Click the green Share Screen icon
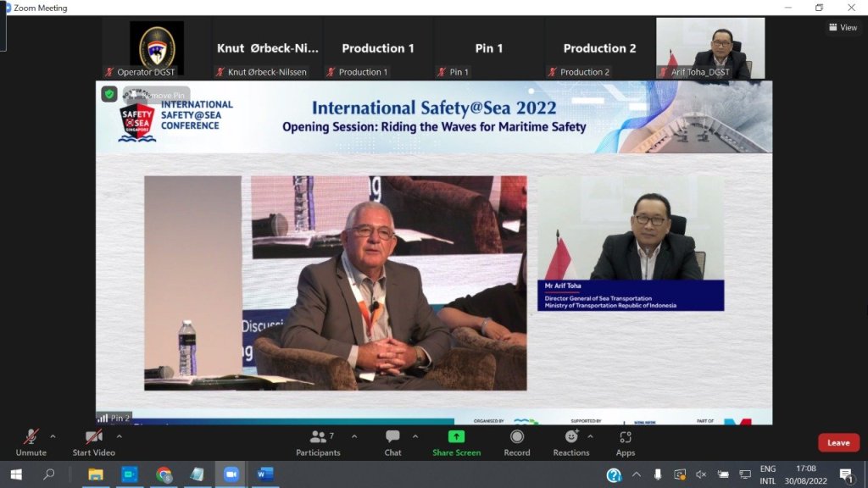Image resolution: width=868 pixels, height=488 pixels. [456, 437]
